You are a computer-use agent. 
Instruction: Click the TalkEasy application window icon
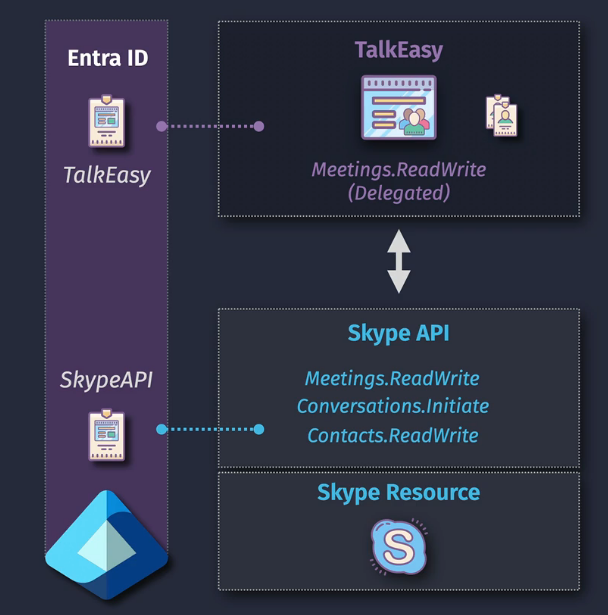click(399, 107)
